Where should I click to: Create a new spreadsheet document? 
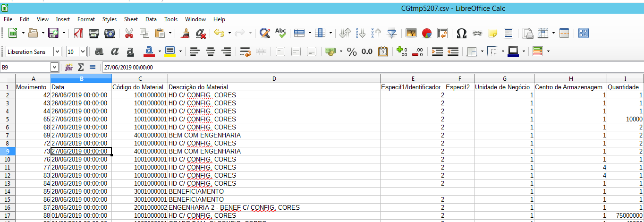tap(13, 33)
